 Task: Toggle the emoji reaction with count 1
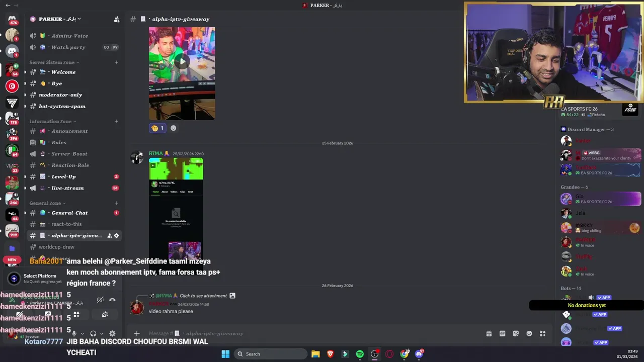(x=157, y=128)
